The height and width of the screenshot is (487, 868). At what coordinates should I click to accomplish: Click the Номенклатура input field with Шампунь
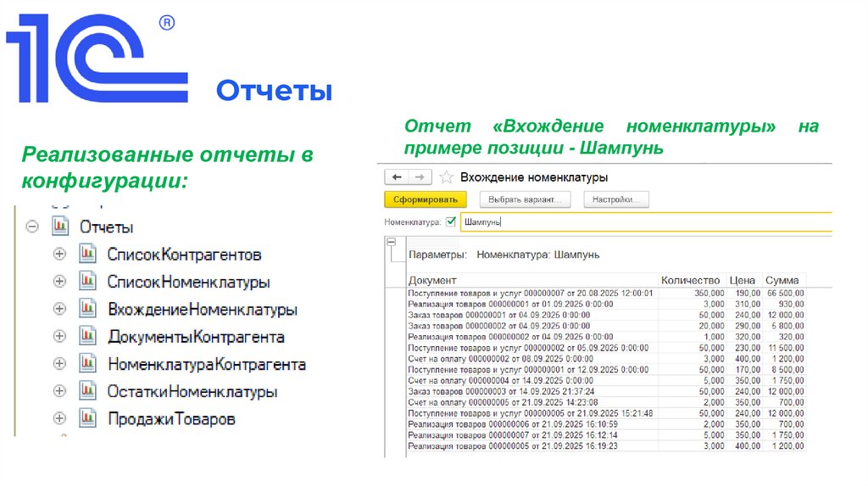[646, 221]
